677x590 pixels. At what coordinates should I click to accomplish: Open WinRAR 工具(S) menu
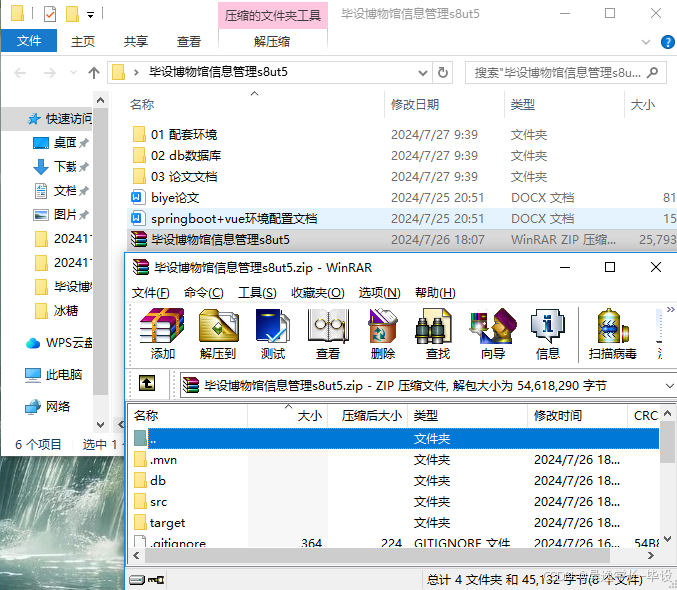tap(257, 293)
